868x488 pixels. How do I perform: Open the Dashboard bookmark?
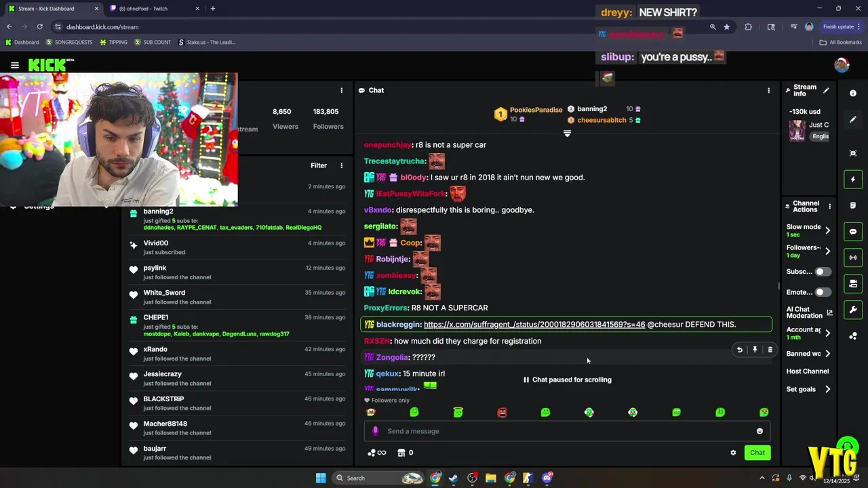coord(22,42)
